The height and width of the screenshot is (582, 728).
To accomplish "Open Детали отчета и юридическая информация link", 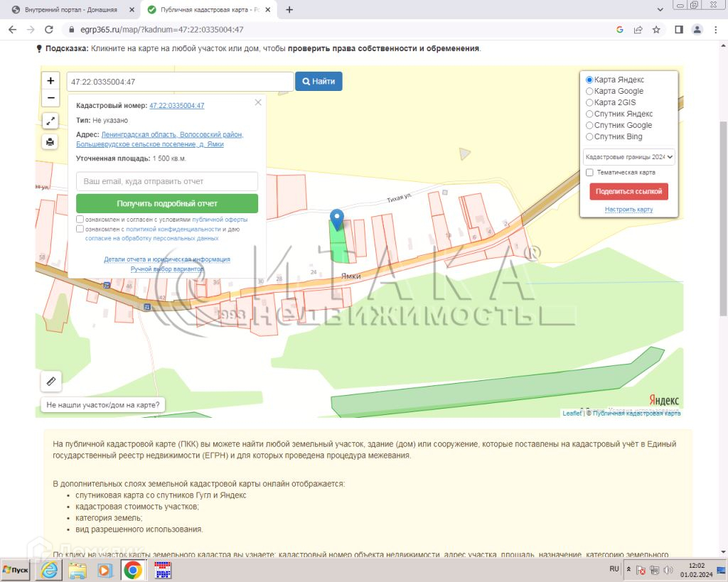I will (x=167, y=259).
